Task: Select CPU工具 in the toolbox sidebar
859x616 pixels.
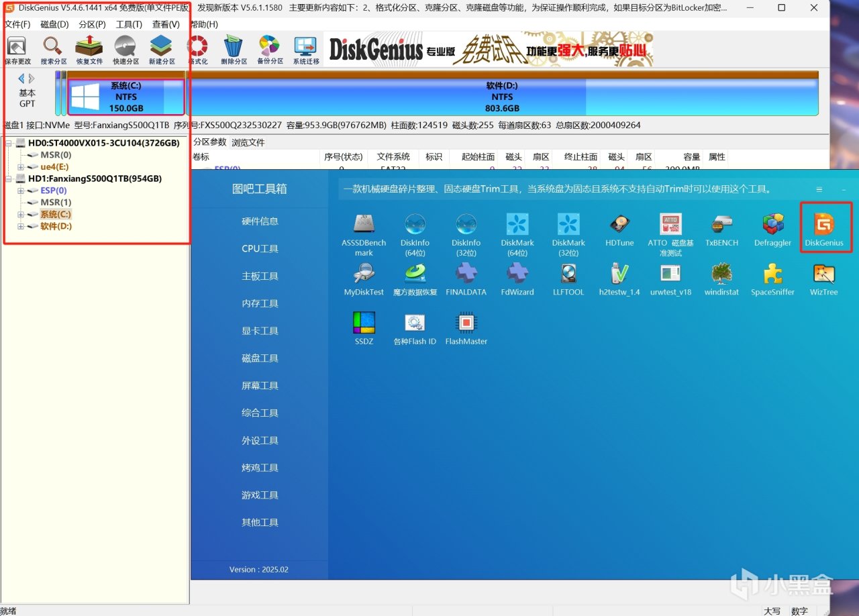Action: pyautogui.click(x=260, y=249)
